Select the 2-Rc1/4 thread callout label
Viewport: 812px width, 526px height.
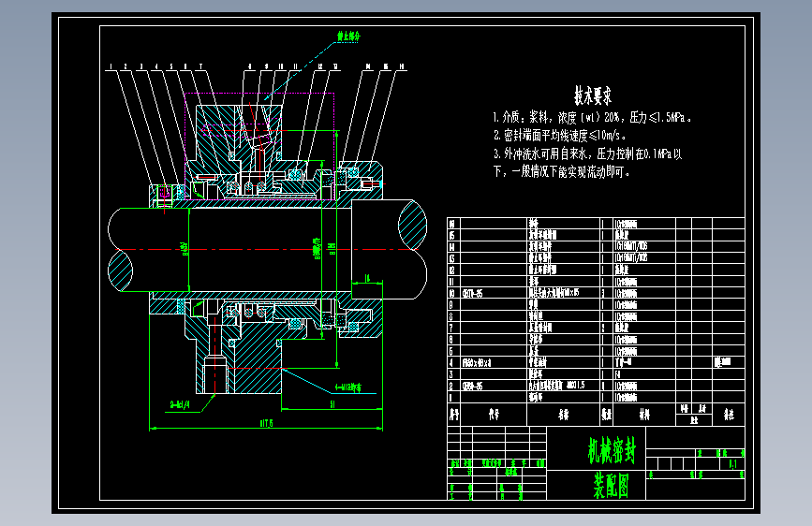pos(180,405)
